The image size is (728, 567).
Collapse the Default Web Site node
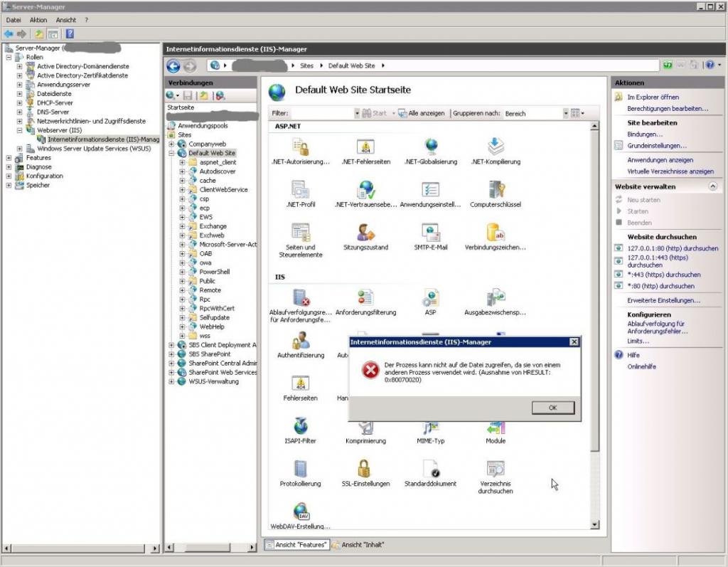click(171, 153)
